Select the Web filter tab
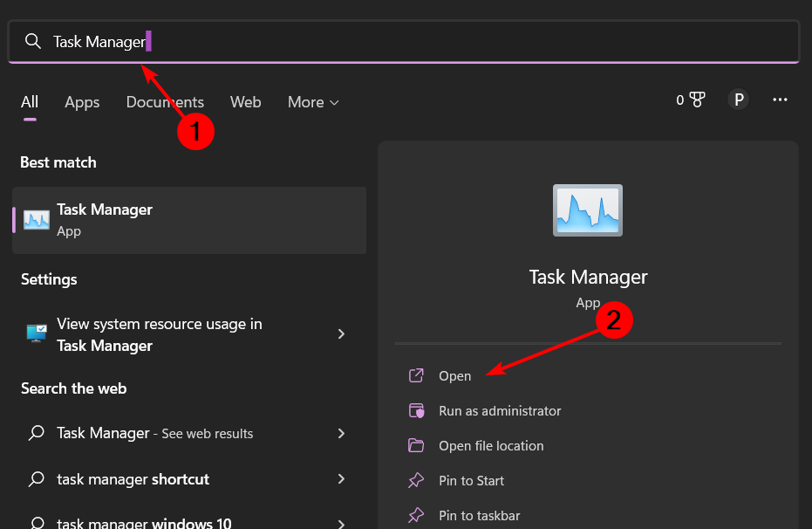812x529 pixels. tap(245, 102)
